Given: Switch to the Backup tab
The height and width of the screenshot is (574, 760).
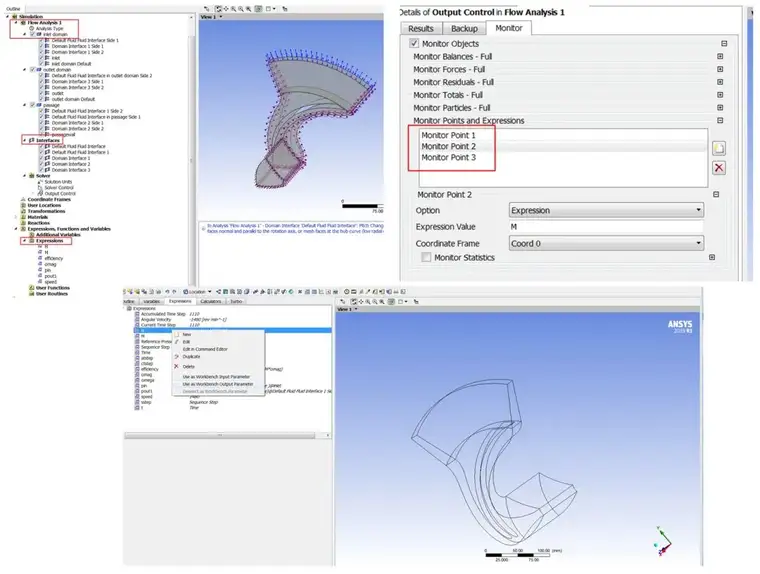Looking at the screenshot, I should (x=464, y=29).
